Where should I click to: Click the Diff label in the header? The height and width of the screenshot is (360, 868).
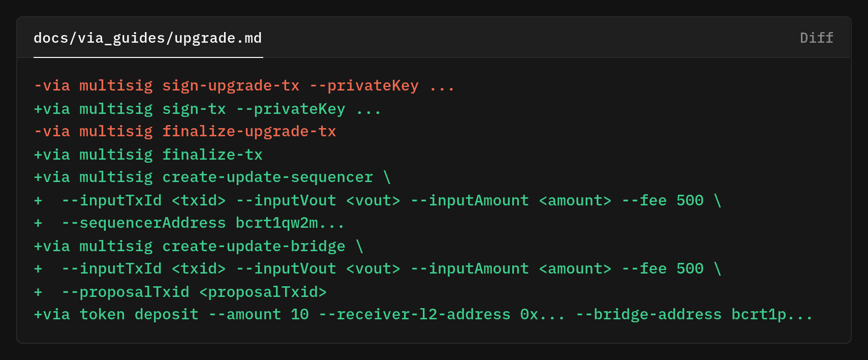pyautogui.click(x=816, y=38)
